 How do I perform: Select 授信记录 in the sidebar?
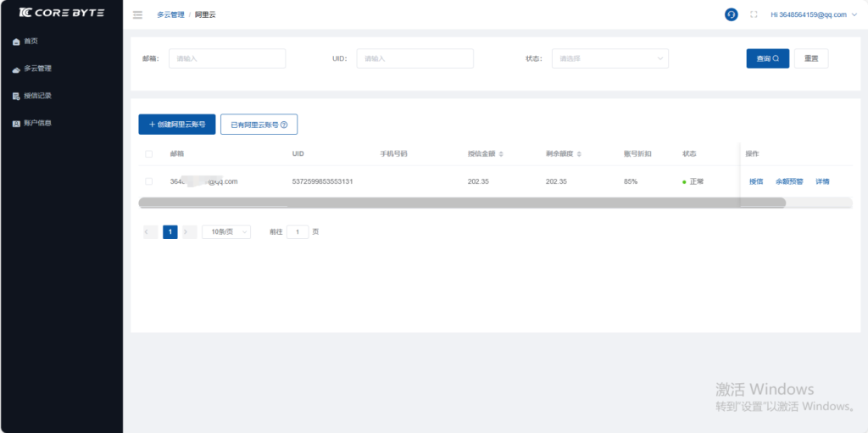point(37,96)
